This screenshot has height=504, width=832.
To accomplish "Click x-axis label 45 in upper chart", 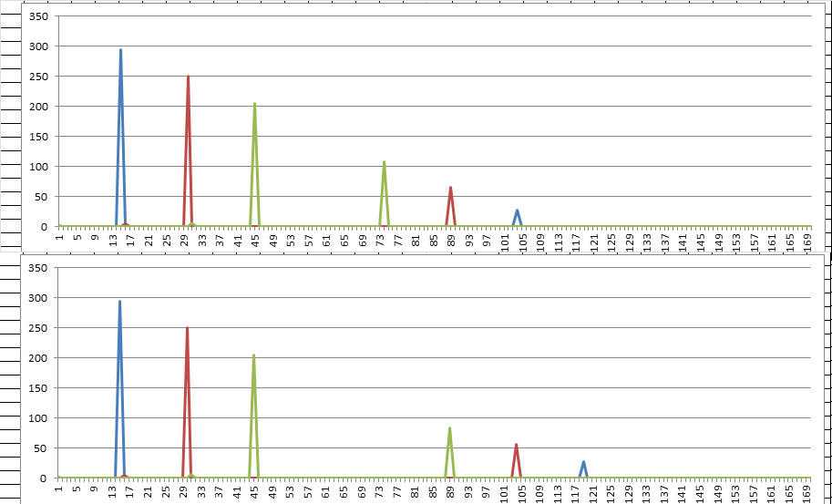I will point(255,240).
